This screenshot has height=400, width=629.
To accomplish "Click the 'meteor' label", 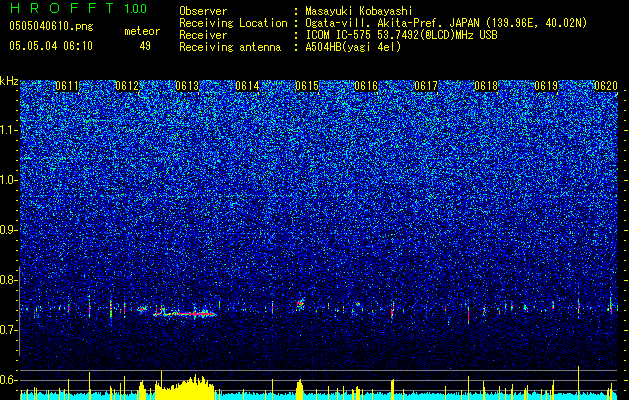I will [x=142, y=31].
